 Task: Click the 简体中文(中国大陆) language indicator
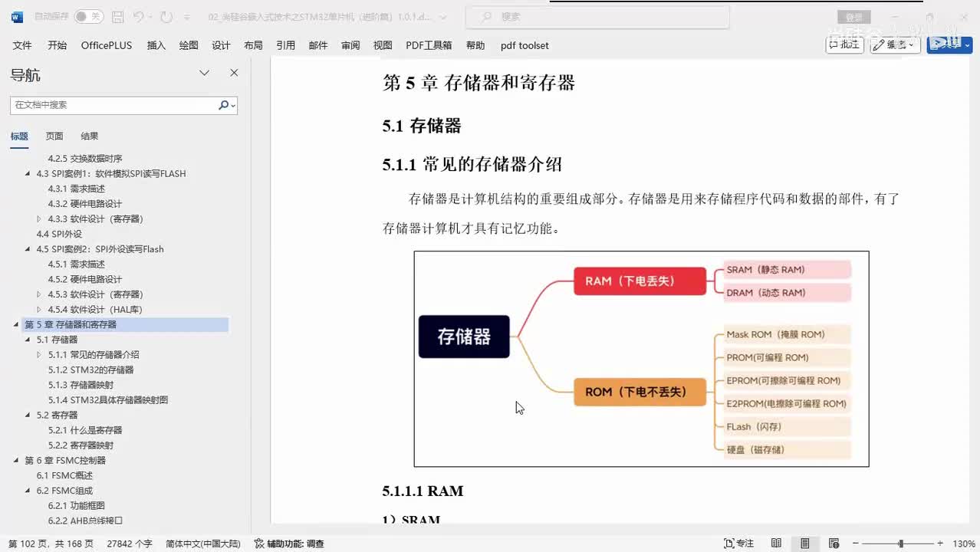[x=203, y=544]
